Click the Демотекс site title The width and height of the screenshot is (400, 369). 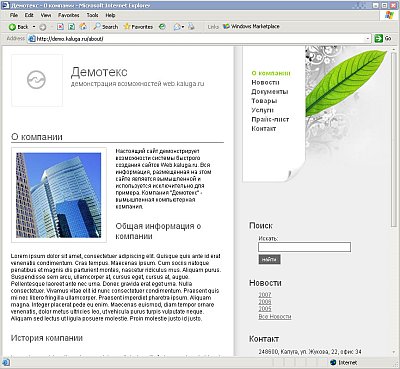point(99,72)
